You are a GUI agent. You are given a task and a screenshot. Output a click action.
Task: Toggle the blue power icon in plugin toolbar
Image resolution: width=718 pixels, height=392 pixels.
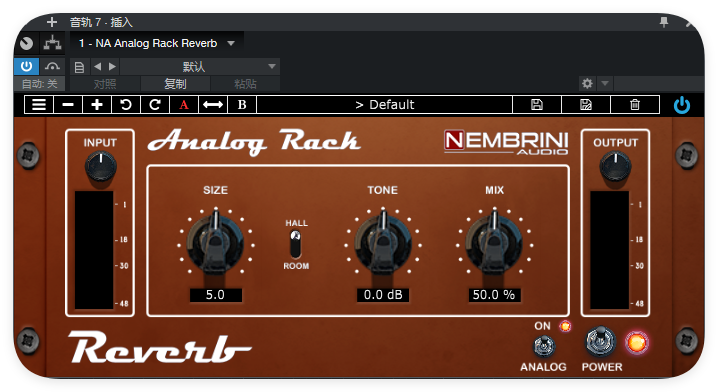682,105
